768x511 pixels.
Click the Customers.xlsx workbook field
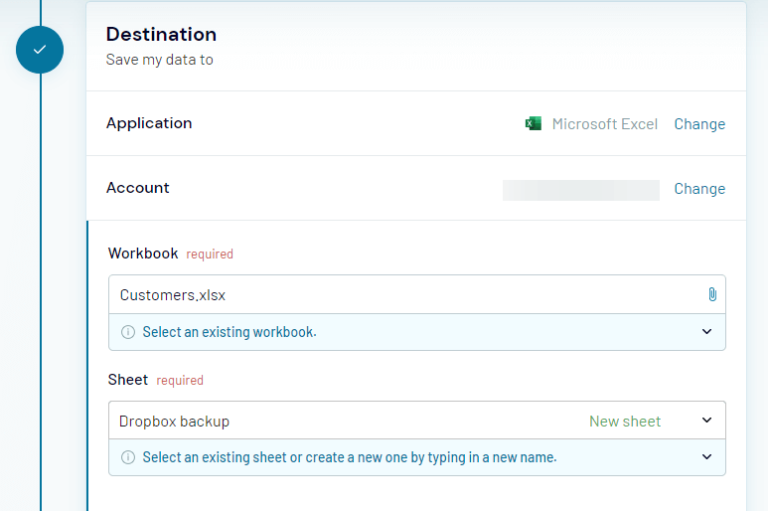click(x=417, y=294)
